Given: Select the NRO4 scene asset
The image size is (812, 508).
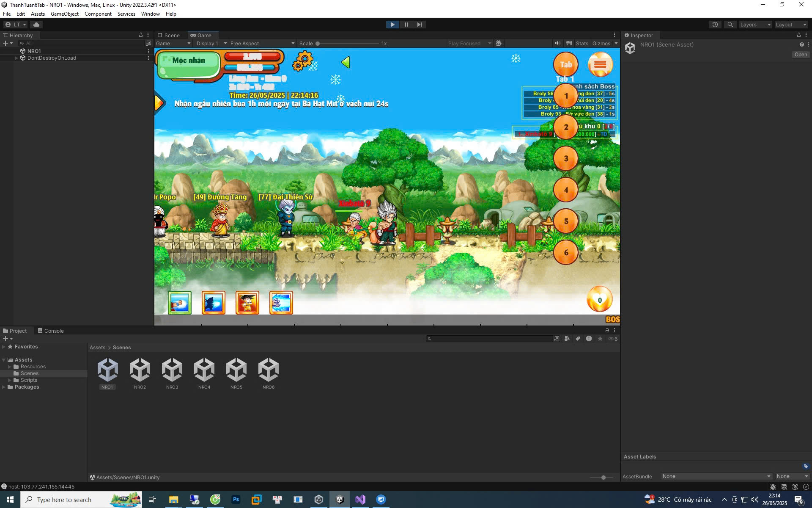Looking at the screenshot, I should [204, 373].
